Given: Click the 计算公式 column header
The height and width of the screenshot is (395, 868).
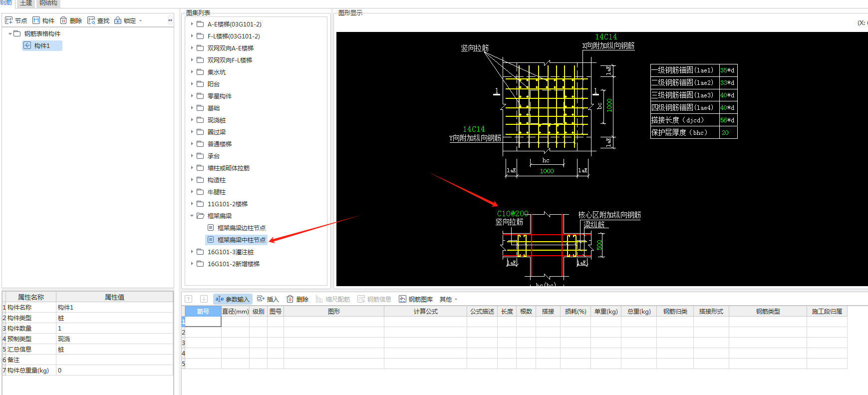Looking at the screenshot, I should [425, 312].
